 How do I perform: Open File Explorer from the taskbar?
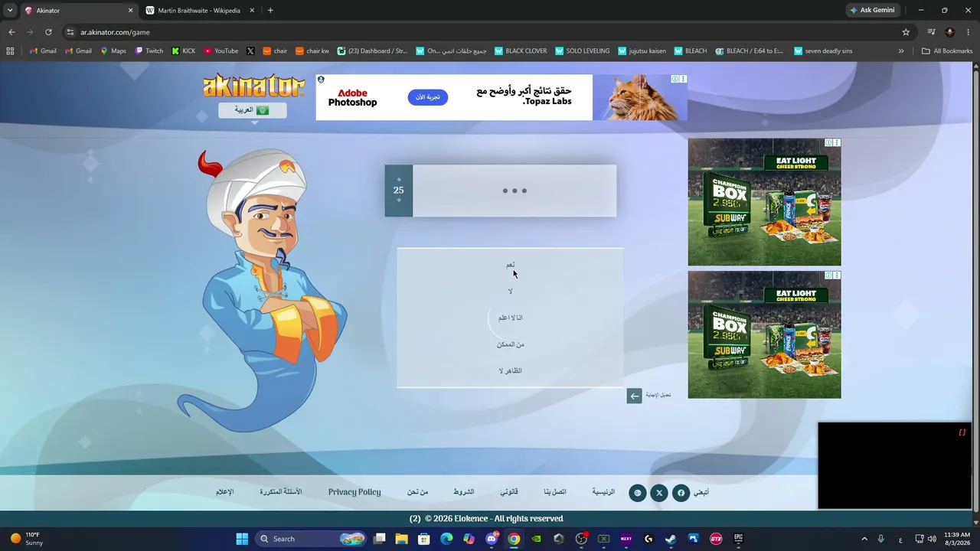401,539
